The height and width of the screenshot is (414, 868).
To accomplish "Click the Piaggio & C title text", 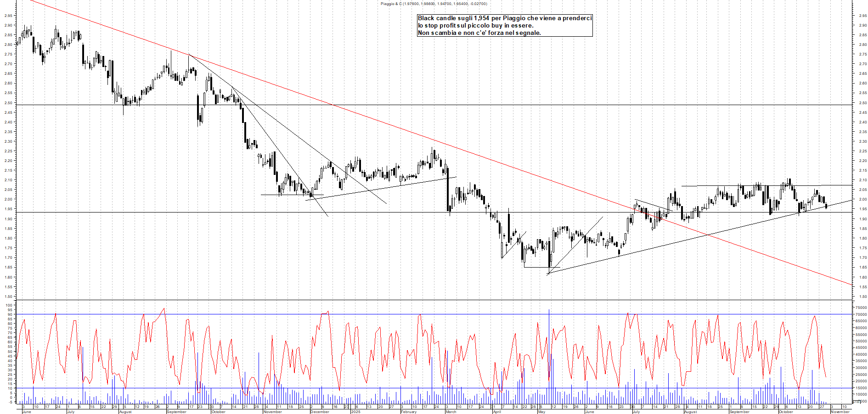I will point(433,4).
